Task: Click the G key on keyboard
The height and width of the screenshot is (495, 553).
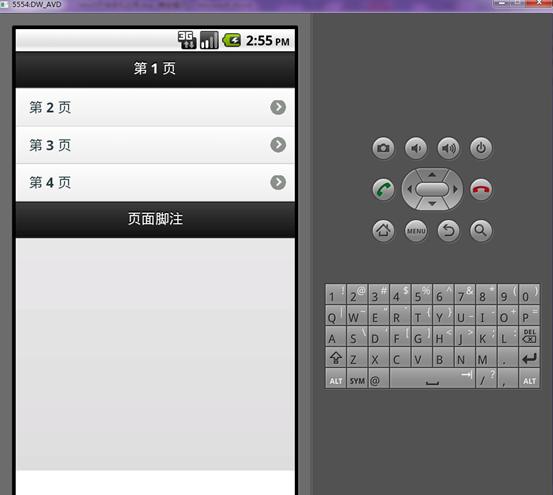Action: coord(421,336)
